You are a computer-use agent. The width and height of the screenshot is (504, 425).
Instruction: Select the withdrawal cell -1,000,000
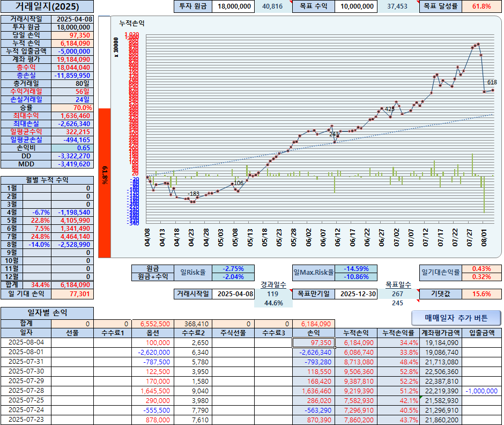click(x=481, y=391)
